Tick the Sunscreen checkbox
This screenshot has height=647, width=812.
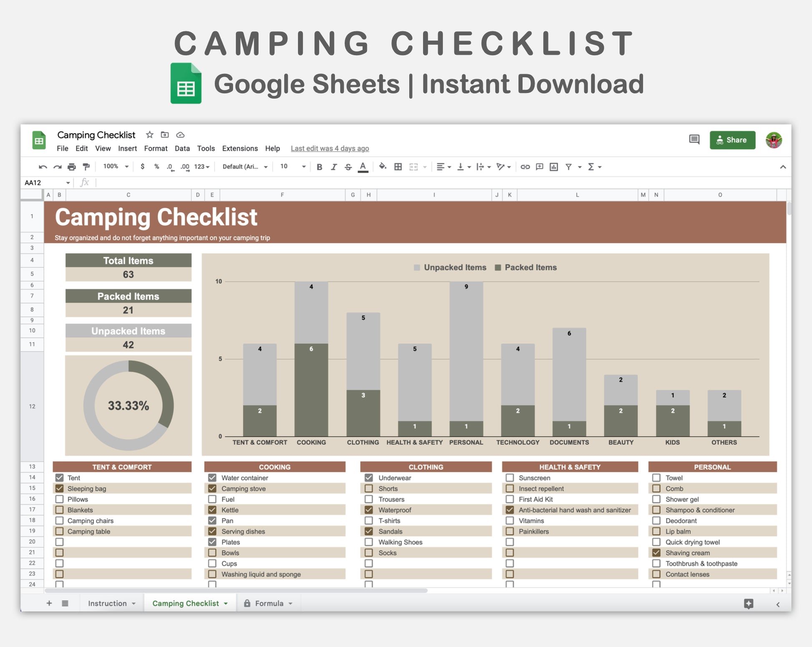pyautogui.click(x=509, y=478)
